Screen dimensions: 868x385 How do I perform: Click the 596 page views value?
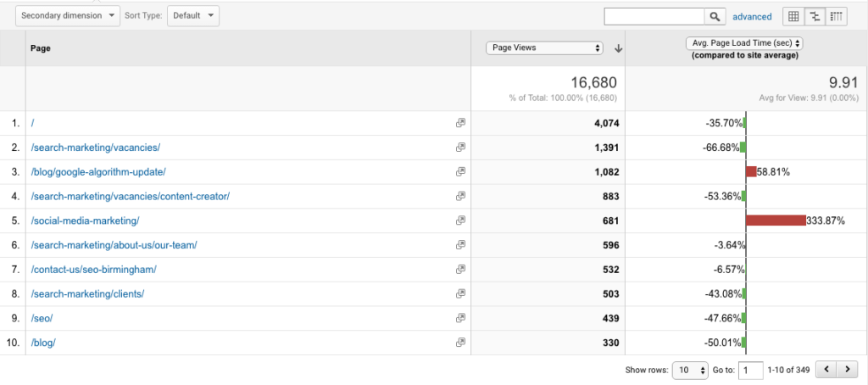pos(610,245)
